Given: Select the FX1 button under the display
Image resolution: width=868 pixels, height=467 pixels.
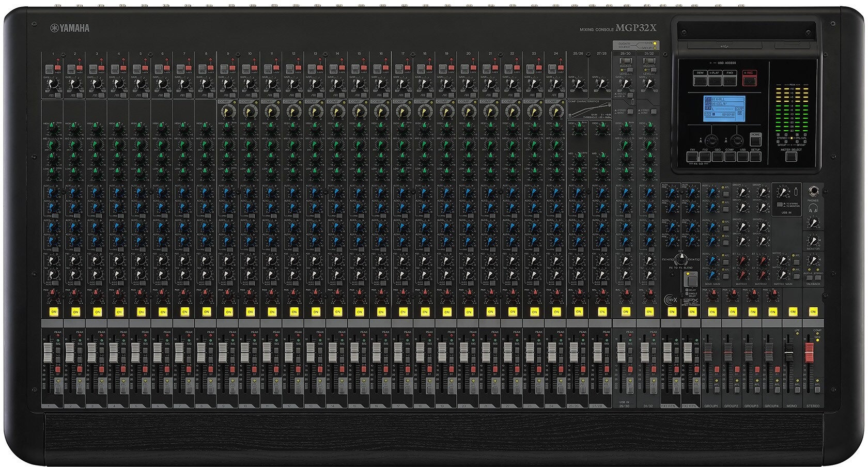Looking at the screenshot, I should click(x=693, y=155).
